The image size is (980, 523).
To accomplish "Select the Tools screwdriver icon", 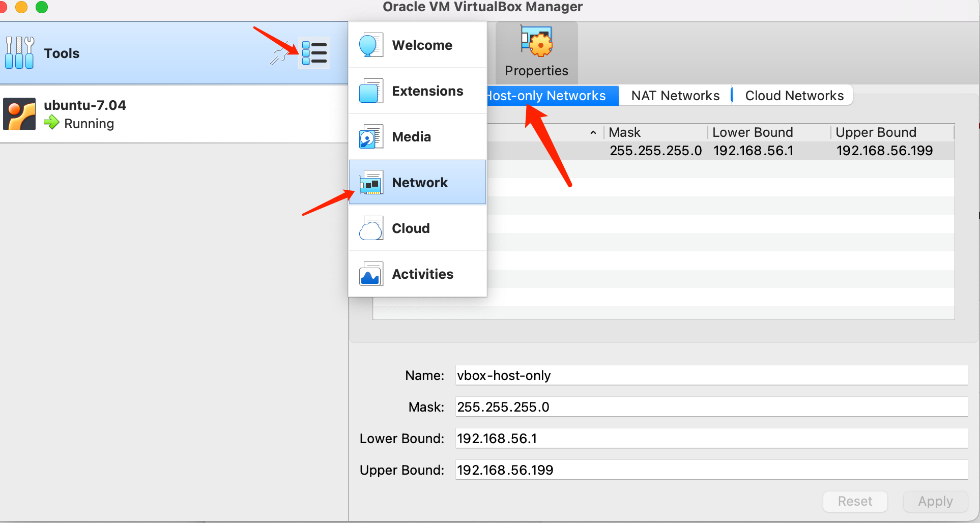I will pos(19,53).
